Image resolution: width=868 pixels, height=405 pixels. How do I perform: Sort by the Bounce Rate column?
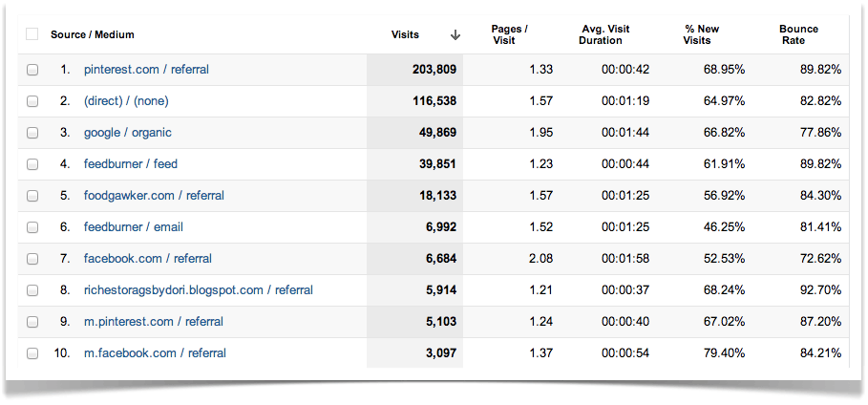[x=798, y=34]
